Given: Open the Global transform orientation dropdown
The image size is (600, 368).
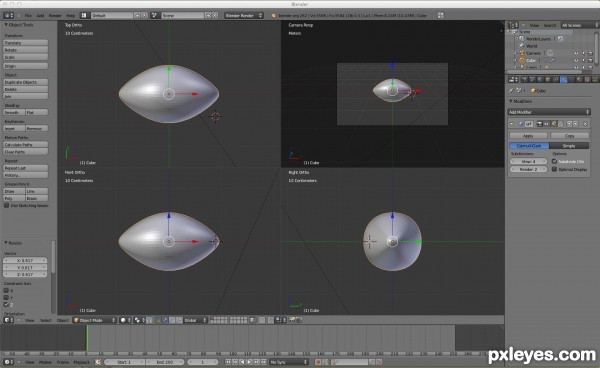Looking at the screenshot, I should [195, 320].
